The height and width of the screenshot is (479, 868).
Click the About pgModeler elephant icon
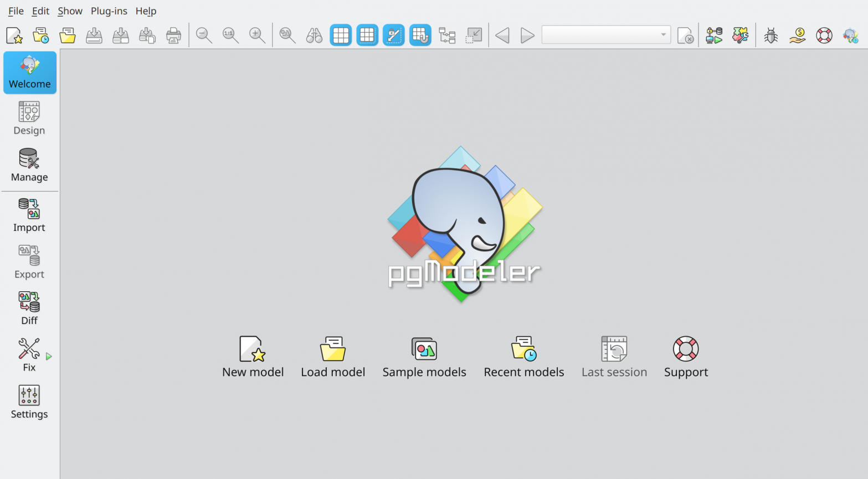(851, 35)
